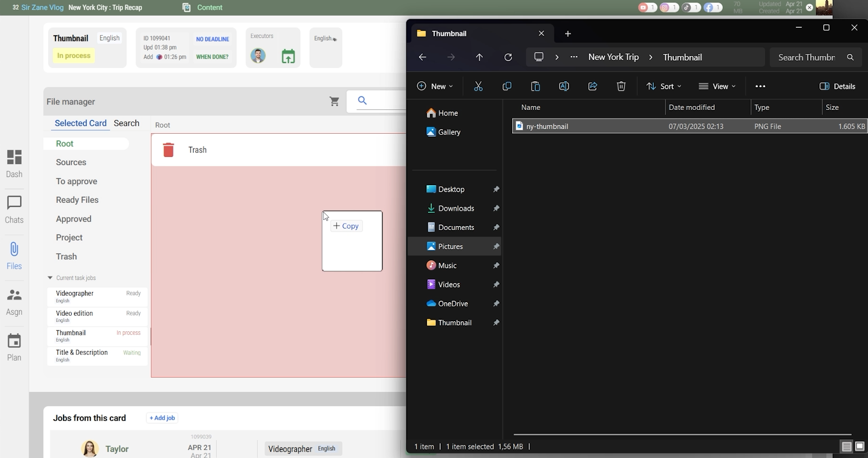
Task: Click the Cut scissors icon in Explorer toolbar
Action: (x=478, y=87)
